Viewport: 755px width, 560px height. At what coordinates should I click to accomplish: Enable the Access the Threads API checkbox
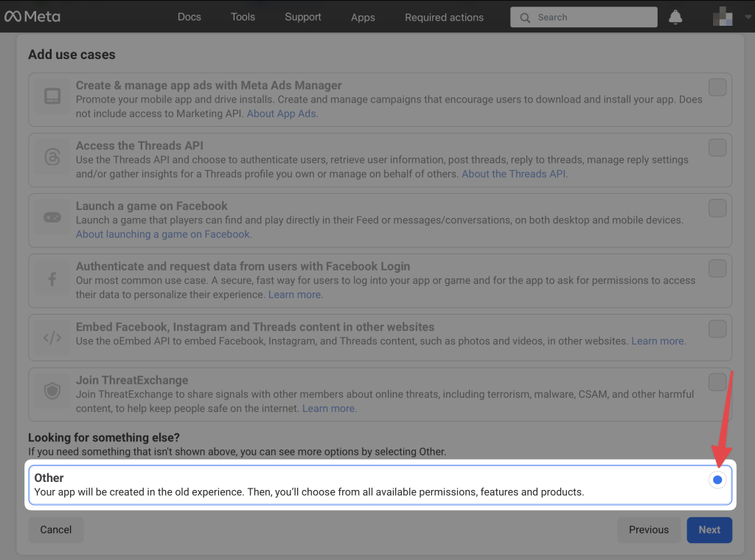click(x=717, y=147)
